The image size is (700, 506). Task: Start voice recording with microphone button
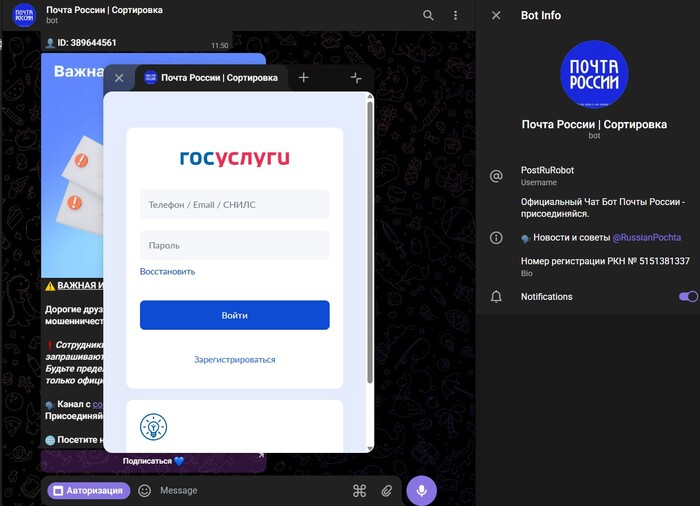pos(421,491)
